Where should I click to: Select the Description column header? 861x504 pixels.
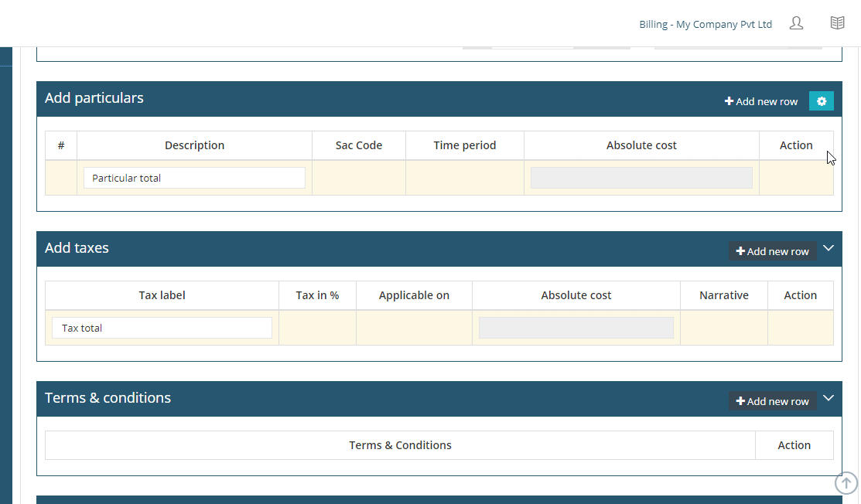pos(194,145)
